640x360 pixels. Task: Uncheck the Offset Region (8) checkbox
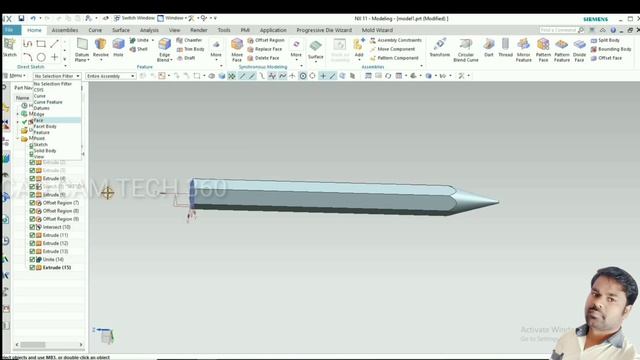coord(32,211)
